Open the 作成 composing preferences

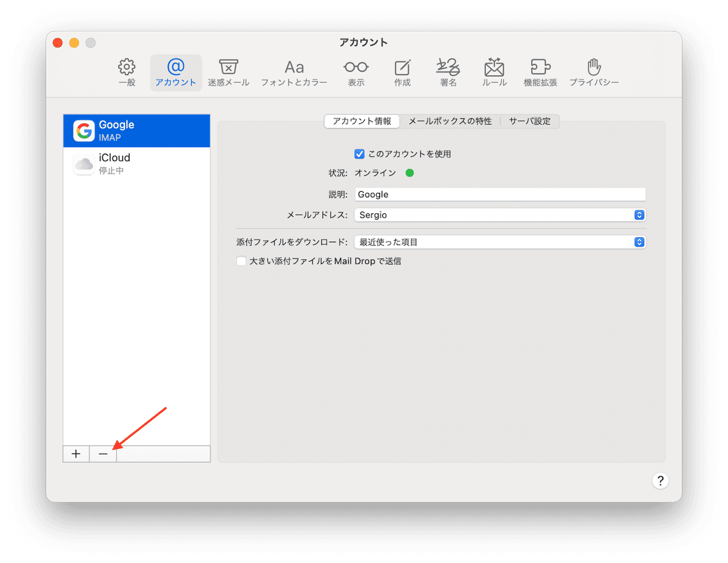tap(402, 72)
